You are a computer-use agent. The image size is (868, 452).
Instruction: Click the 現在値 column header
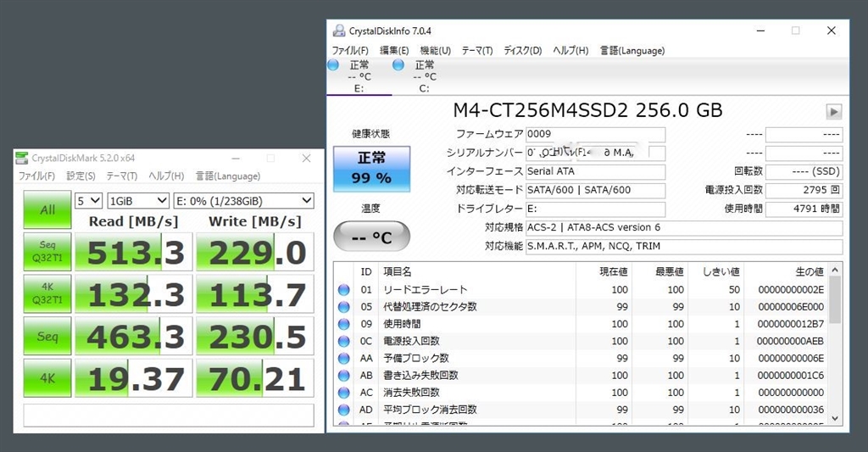click(x=604, y=271)
